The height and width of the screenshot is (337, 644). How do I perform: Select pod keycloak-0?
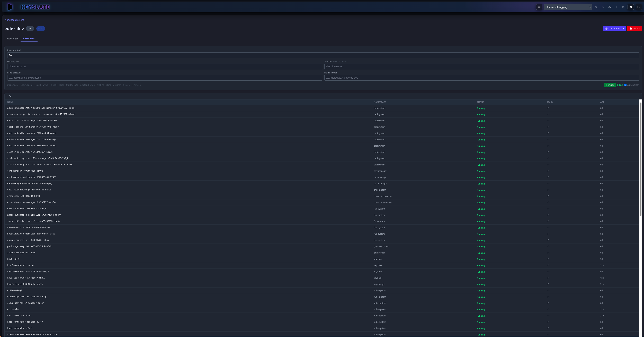(x=322, y=259)
